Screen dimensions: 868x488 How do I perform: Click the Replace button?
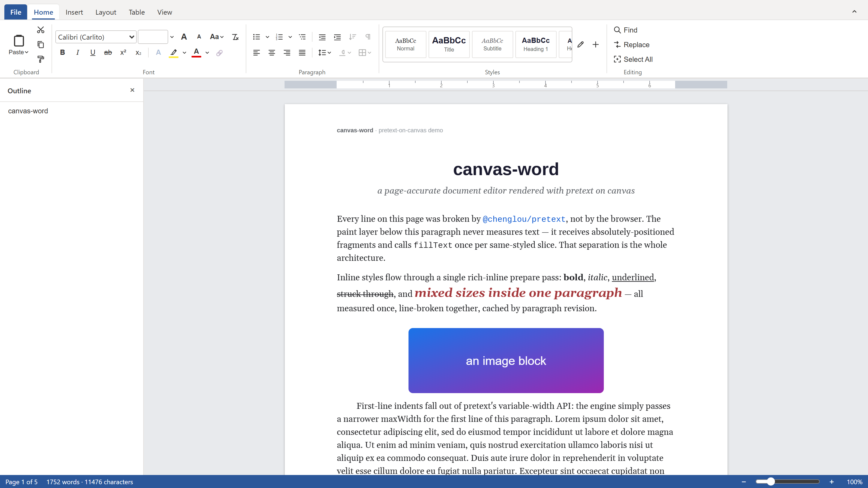(x=632, y=44)
